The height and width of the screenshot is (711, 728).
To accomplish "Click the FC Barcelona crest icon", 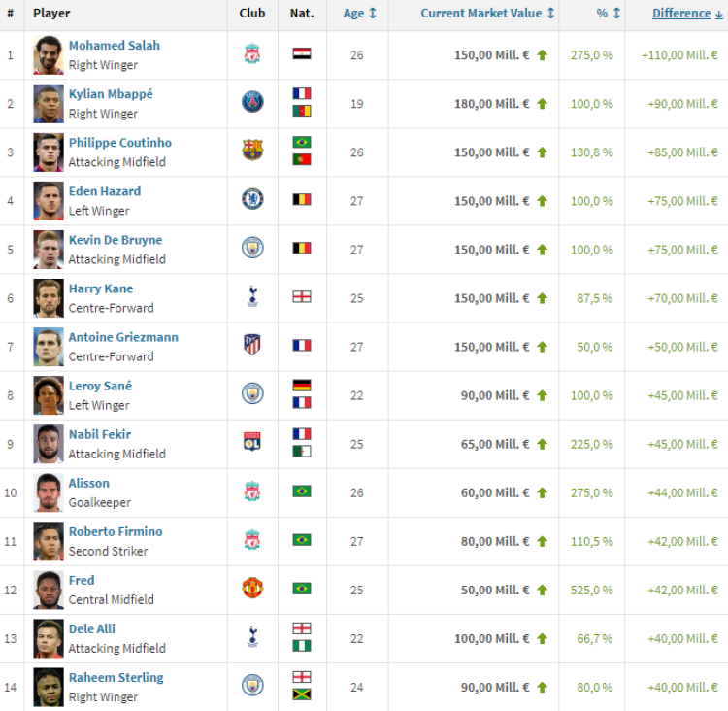I will [252, 151].
